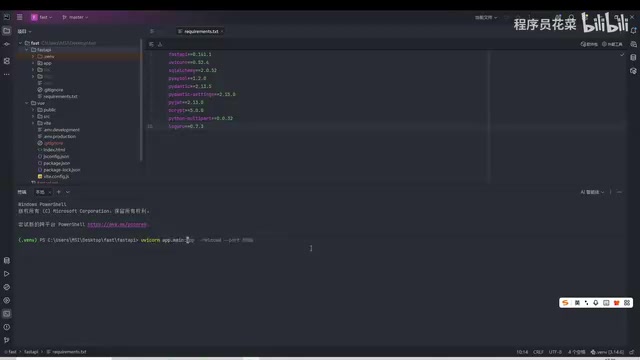Image resolution: width=640 pixels, height=360 pixels.
Task: Click the microphone icon in IME toolbar
Action: (596, 302)
